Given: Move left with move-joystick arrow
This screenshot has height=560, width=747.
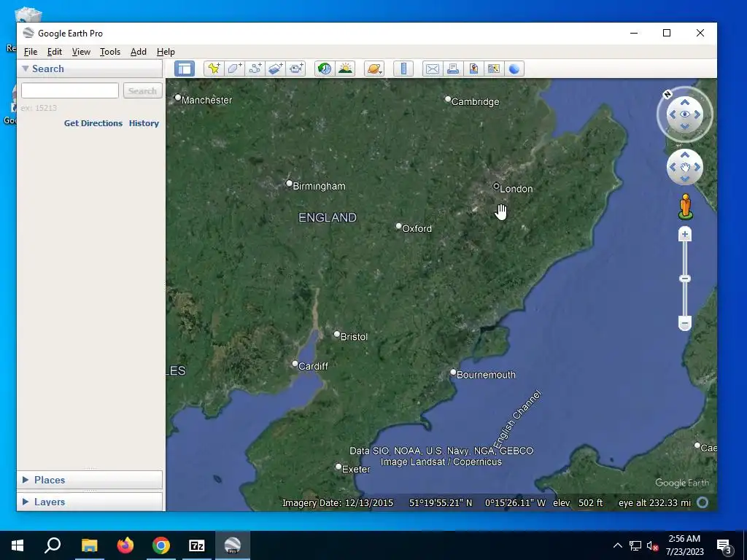Looking at the screenshot, I should pyautogui.click(x=673, y=167).
